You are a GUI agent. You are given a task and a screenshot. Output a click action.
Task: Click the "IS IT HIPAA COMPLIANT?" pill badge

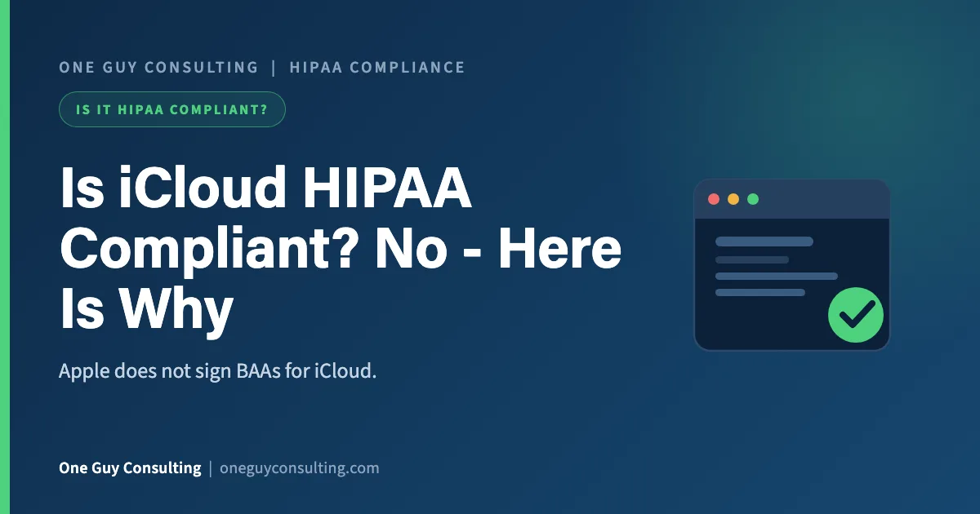pyautogui.click(x=172, y=109)
